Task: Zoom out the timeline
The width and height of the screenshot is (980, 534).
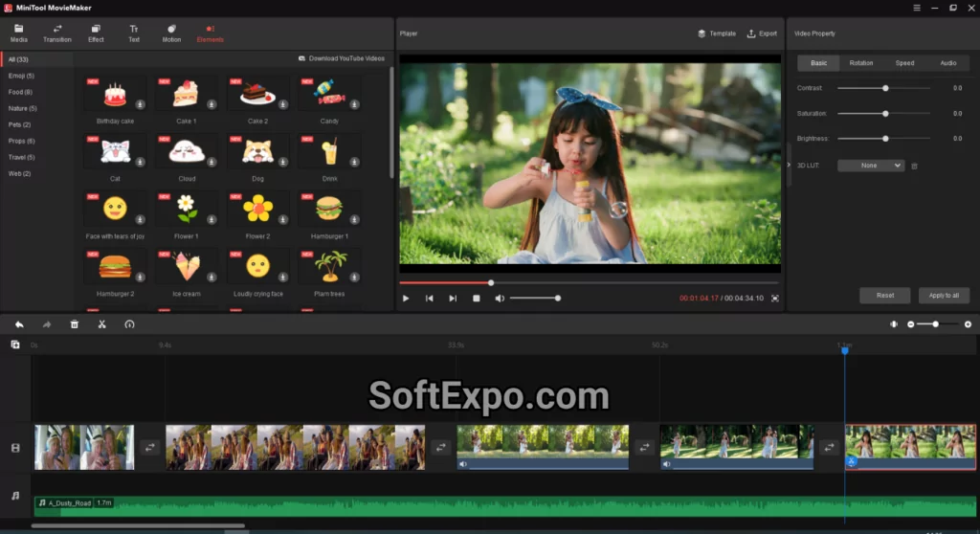Action: coord(911,324)
